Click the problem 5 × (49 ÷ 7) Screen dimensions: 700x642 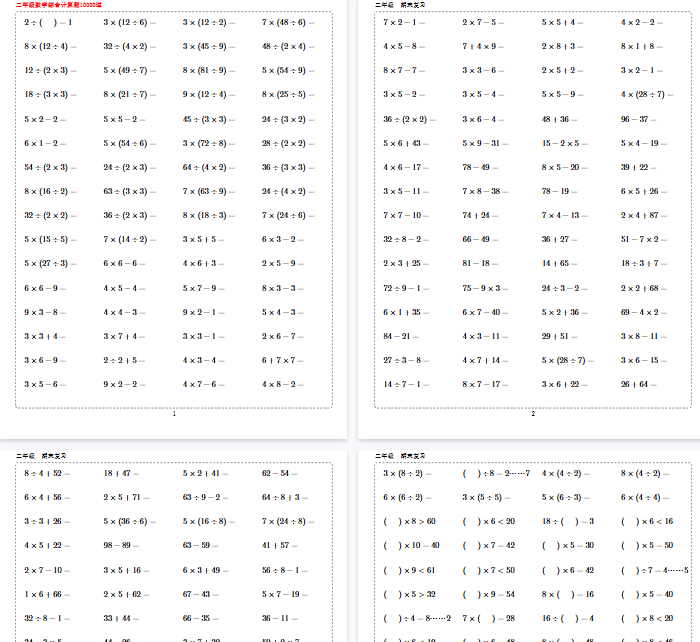pos(129,70)
